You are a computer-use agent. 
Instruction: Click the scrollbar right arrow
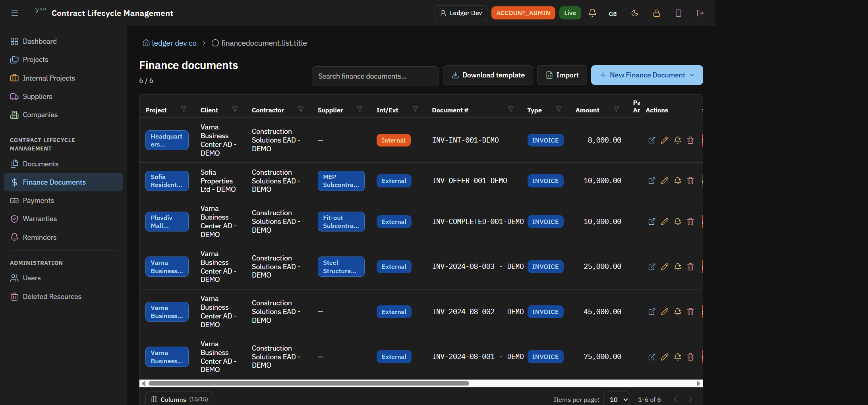click(x=698, y=384)
